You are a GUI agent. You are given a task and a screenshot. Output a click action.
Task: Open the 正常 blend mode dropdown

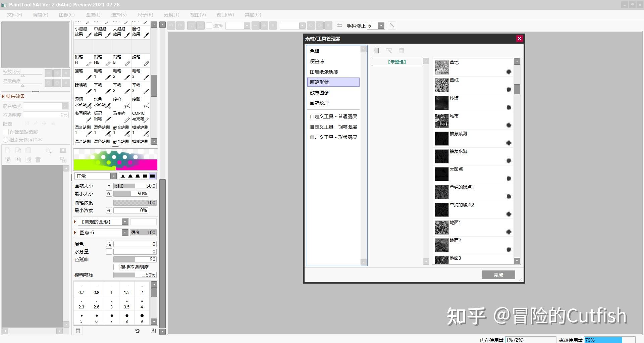pos(113,176)
